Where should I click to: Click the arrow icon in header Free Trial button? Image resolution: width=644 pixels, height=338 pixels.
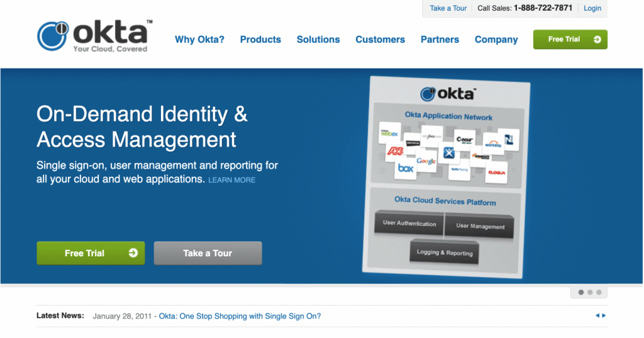(x=597, y=39)
